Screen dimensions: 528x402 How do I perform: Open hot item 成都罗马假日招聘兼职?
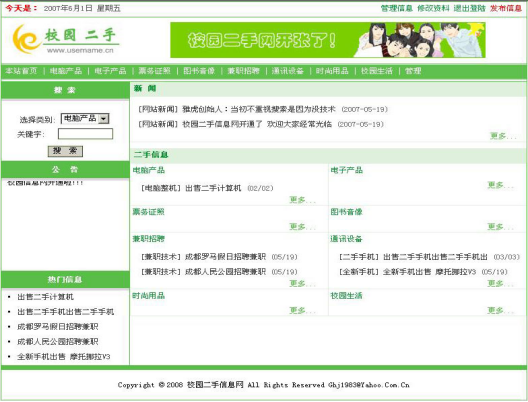[58, 327]
